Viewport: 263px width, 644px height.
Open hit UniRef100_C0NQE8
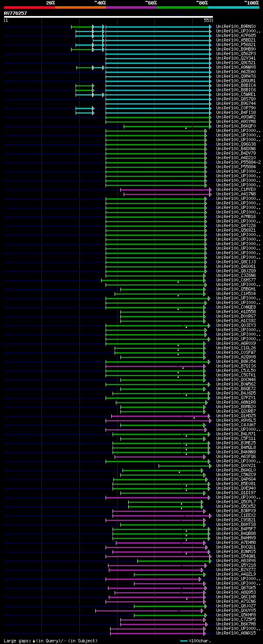[236, 307]
